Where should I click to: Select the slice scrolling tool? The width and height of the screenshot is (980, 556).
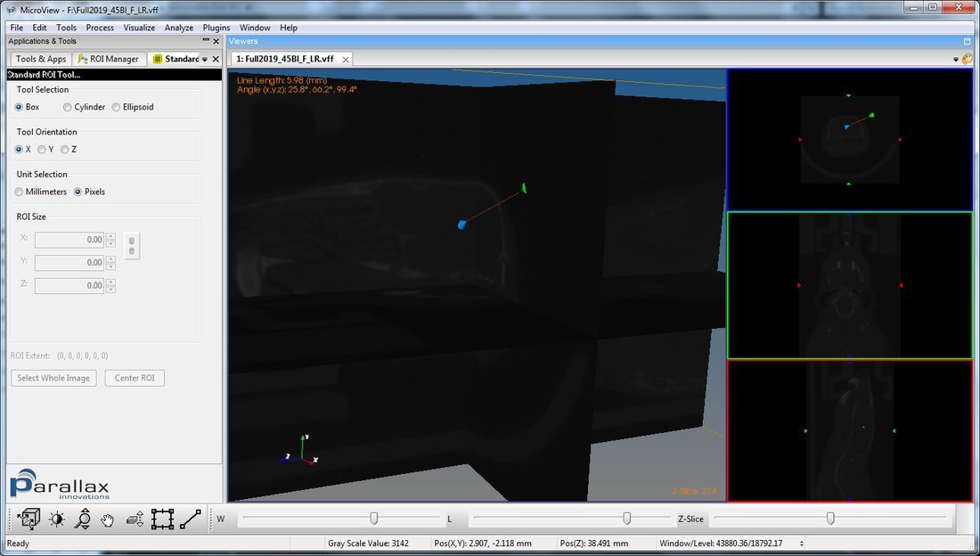[135, 519]
